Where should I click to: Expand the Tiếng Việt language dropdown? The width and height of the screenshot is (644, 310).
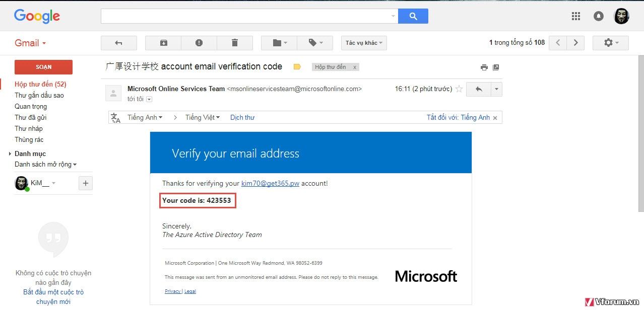203,117
